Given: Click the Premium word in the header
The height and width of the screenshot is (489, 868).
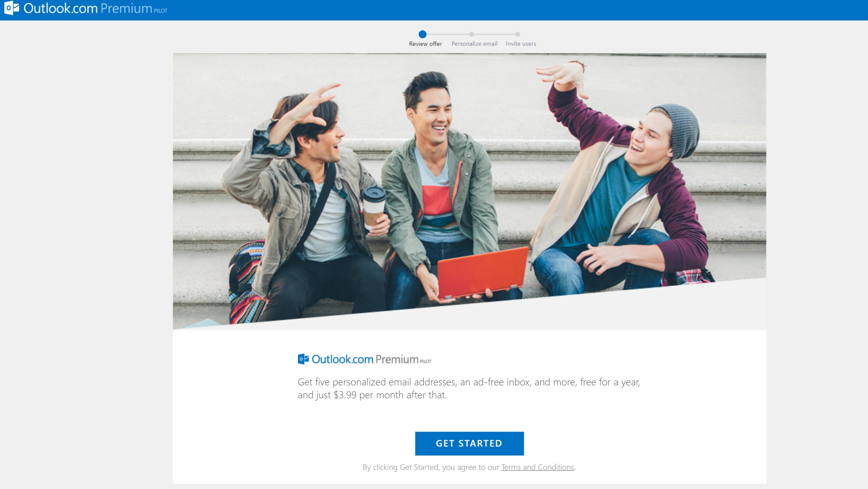Looking at the screenshot, I should click(x=126, y=9).
